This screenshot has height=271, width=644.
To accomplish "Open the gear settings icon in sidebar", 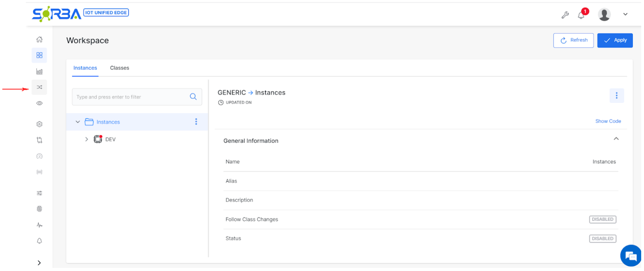I will (39, 124).
